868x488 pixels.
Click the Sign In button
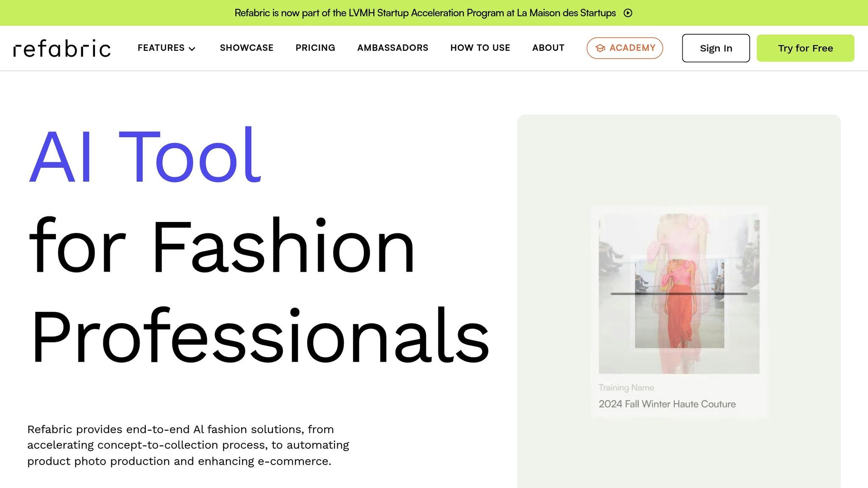click(715, 48)
